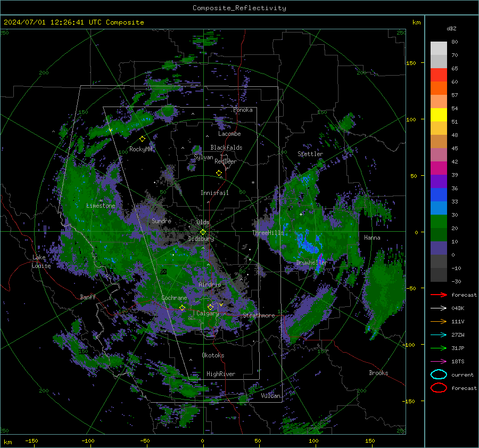Click the green 31JP arrow icon
This screenshot has width=479, height=448.
point(439,348)
